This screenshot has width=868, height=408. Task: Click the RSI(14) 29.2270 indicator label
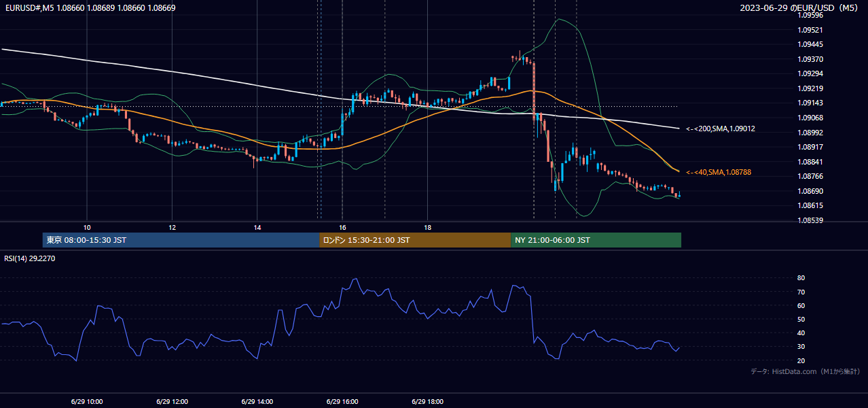click(x=30, y=258)
